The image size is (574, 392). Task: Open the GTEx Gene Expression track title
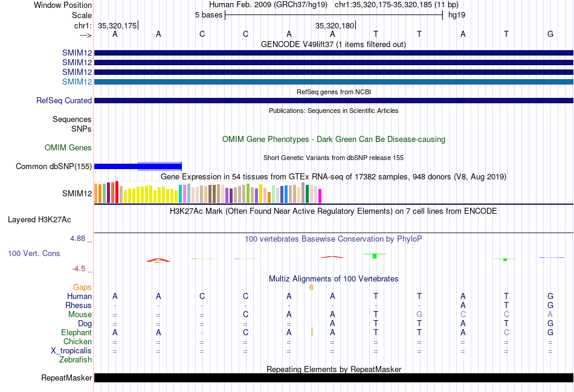[x=333, y=177]
